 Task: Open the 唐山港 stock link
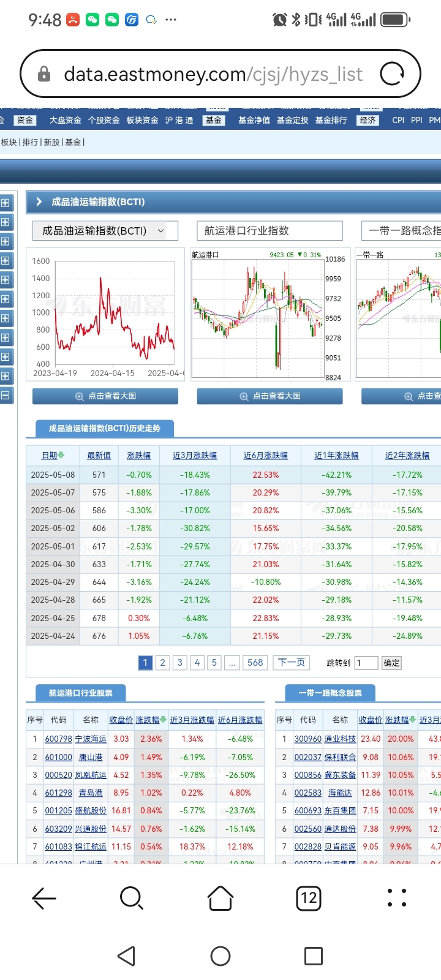coord(91,757)
